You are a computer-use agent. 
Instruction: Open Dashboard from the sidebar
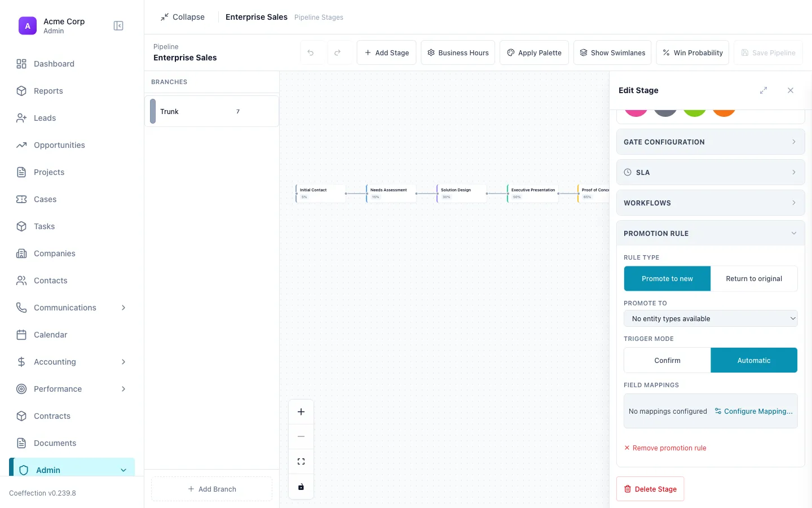pos(72,64)
